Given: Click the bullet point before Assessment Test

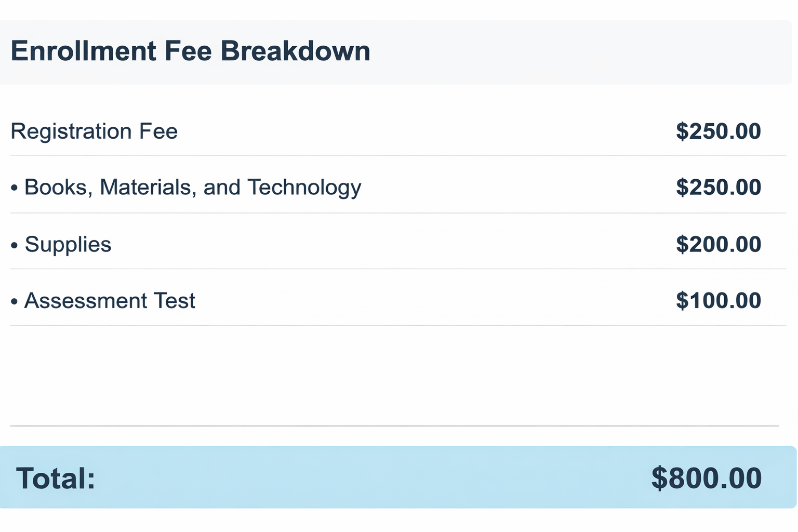Looking at the screenshot, I should [14, 301].
